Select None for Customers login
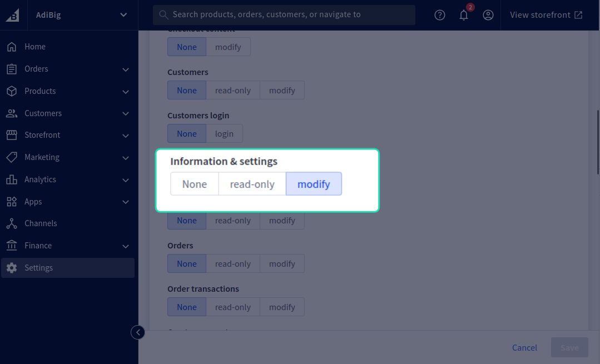 187,133
